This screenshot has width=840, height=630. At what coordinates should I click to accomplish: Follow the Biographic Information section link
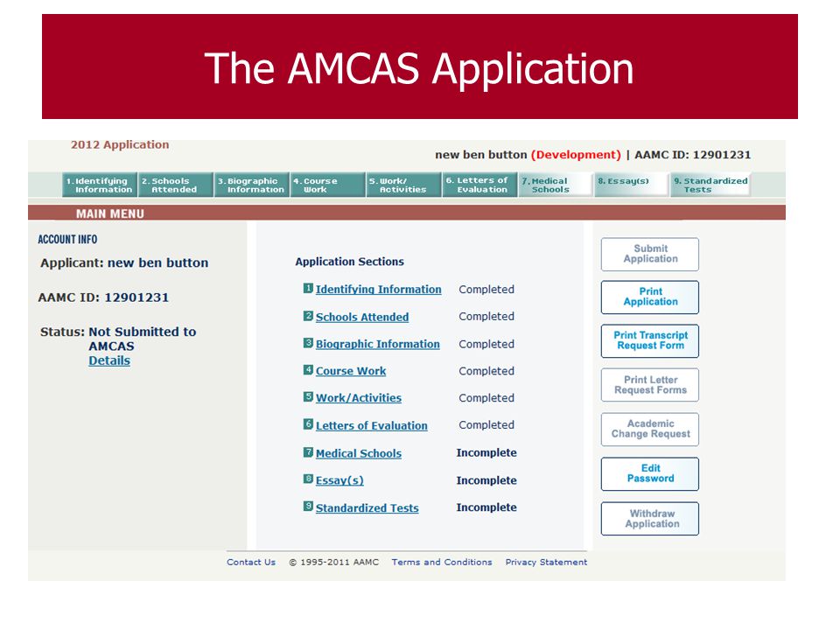(378, 344)
